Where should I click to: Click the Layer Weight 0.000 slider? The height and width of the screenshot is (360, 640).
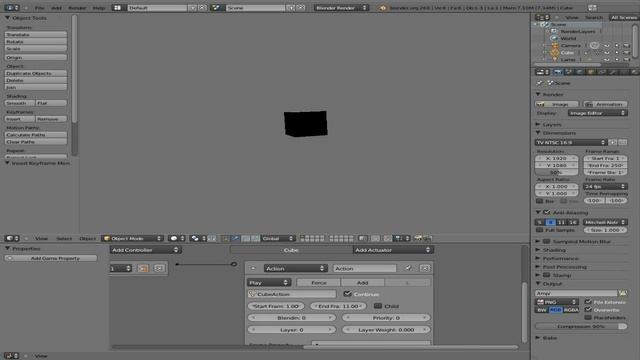pyautogui.click(x=386, y=329)
